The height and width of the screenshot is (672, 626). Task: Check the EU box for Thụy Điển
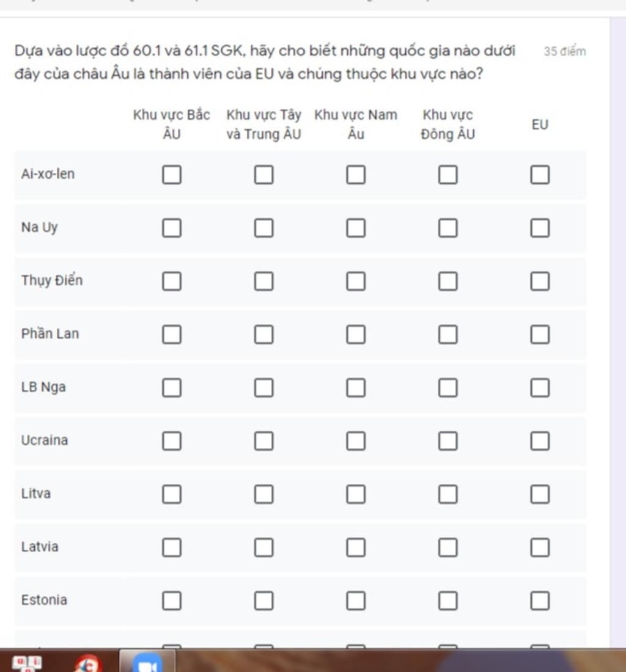pos(540,281)
